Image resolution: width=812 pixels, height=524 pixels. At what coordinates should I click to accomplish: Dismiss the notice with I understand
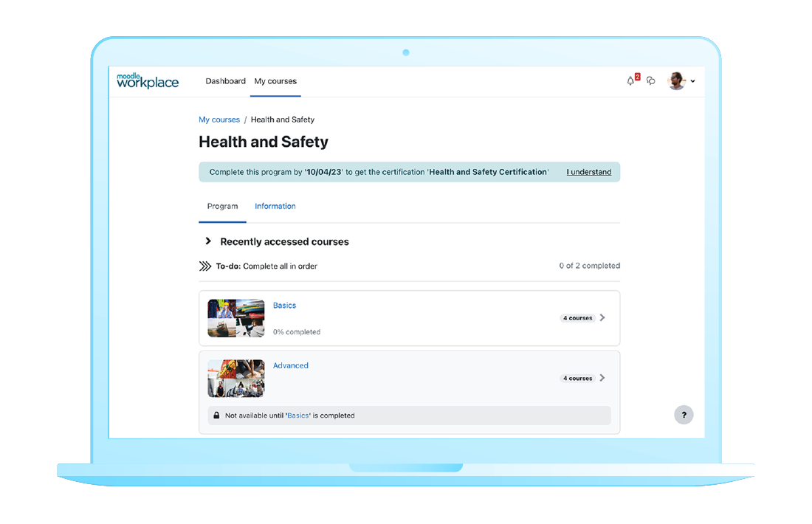pyautogui.click(x=588, y=172)
